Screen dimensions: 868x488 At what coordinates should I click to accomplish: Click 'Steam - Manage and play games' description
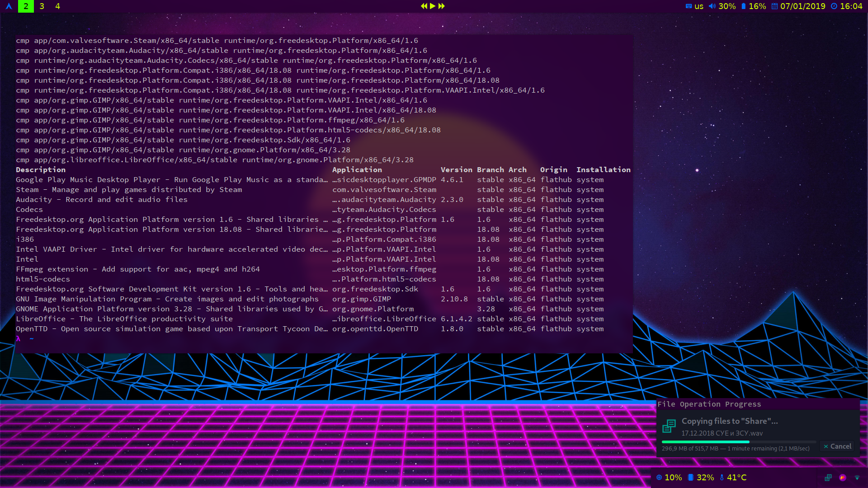129,190
